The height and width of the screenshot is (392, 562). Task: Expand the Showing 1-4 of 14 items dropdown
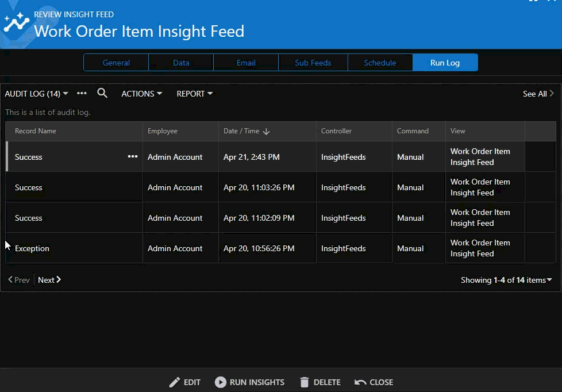point(506,280)
